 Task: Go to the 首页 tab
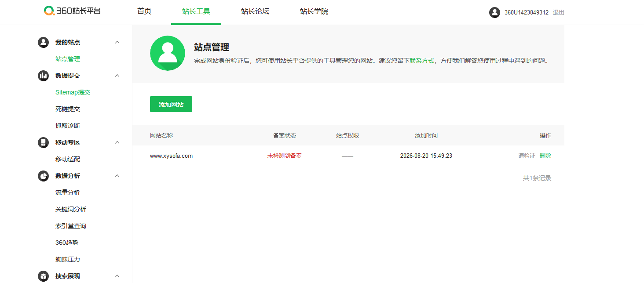[x=144, y=11]
